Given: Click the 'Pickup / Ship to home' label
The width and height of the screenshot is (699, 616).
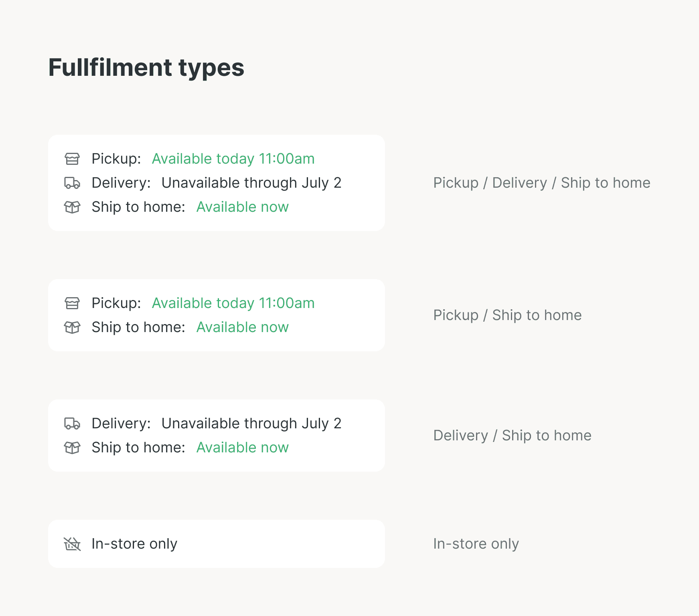Looking at the screenshot, I should (x=507, y=315).
